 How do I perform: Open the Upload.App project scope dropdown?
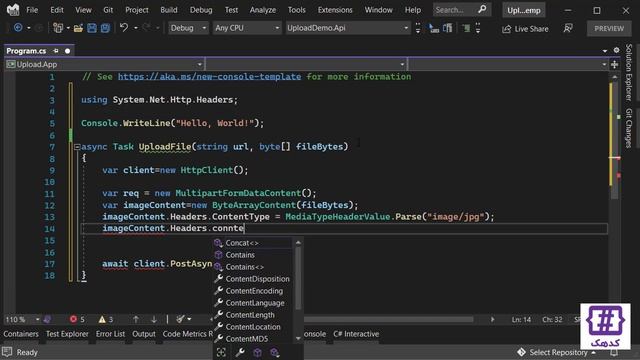click(104, 64)
